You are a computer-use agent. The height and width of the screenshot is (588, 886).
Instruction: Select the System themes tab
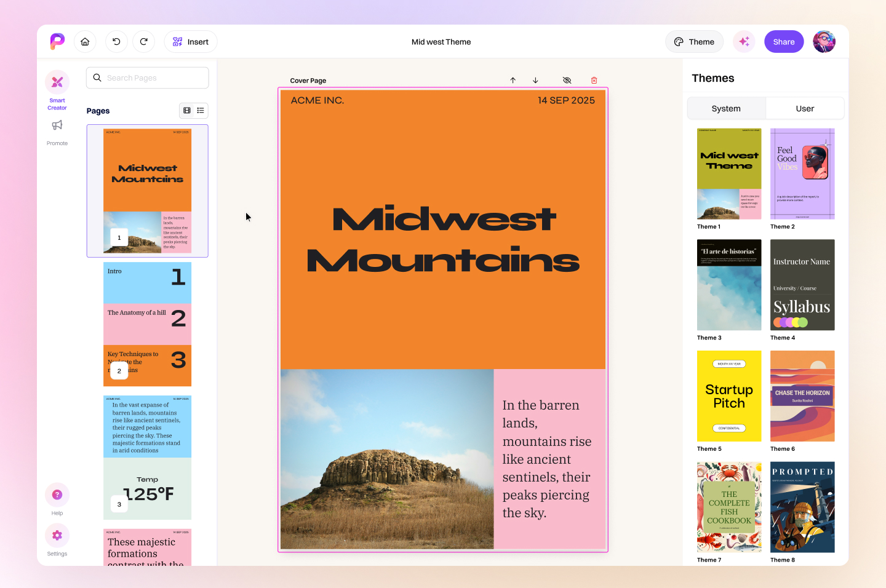[727, 108]
